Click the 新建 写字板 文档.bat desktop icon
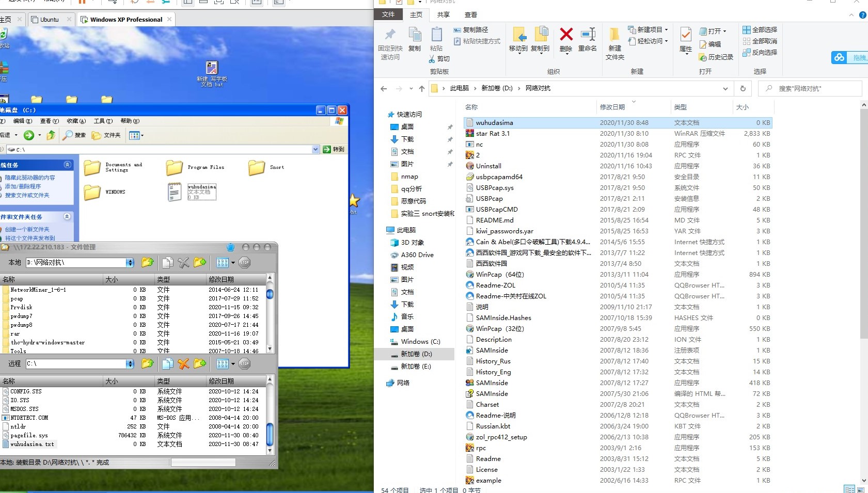This screenshot has width=868, height=493. pyautogui.click(x=212, y=74)
